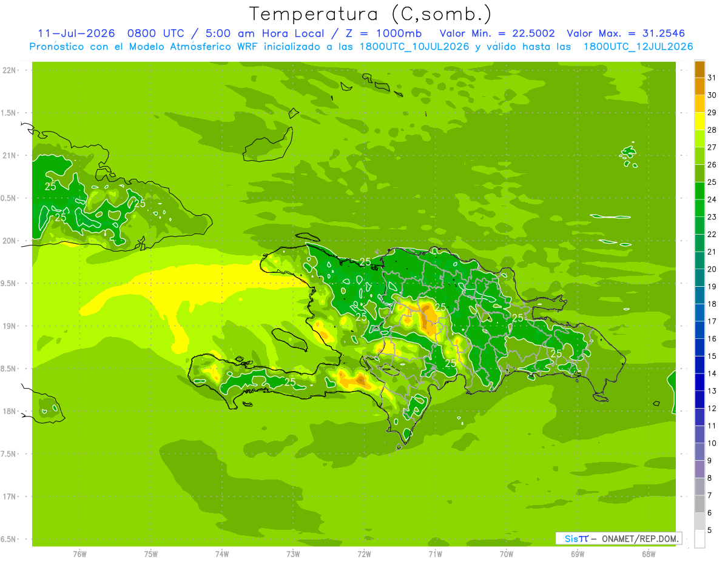728x562 pixels.
Task: Select the green swatch between 24 and 25
Action: tap(699, 190)
